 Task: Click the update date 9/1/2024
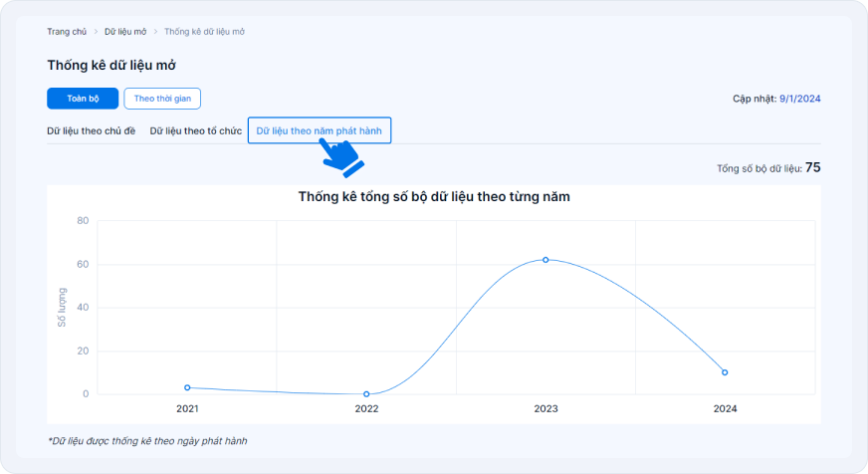point(800,99)
